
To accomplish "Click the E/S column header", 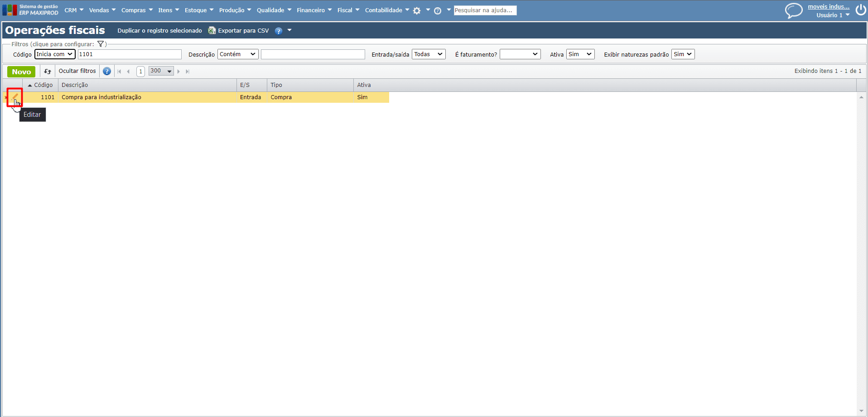I will (x=252, y=85).
